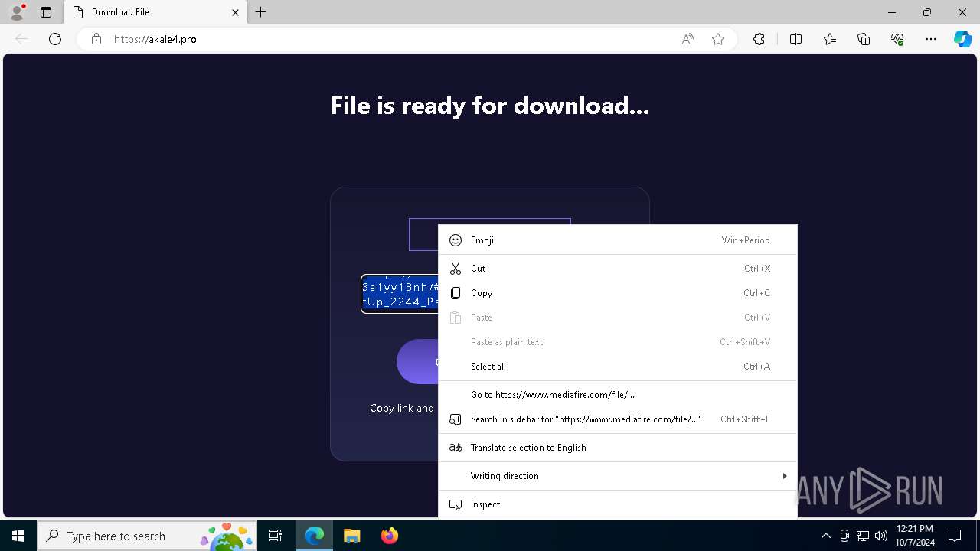Viewport: 980px width, 551px height.
Task: Add this page to favorites star
Action: pos(718,39)
